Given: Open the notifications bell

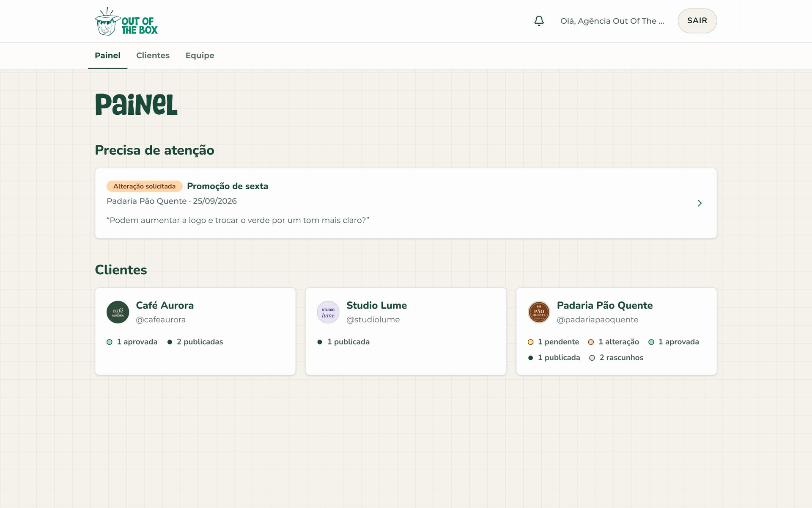Looking at the screenshot, I should 539,21.
